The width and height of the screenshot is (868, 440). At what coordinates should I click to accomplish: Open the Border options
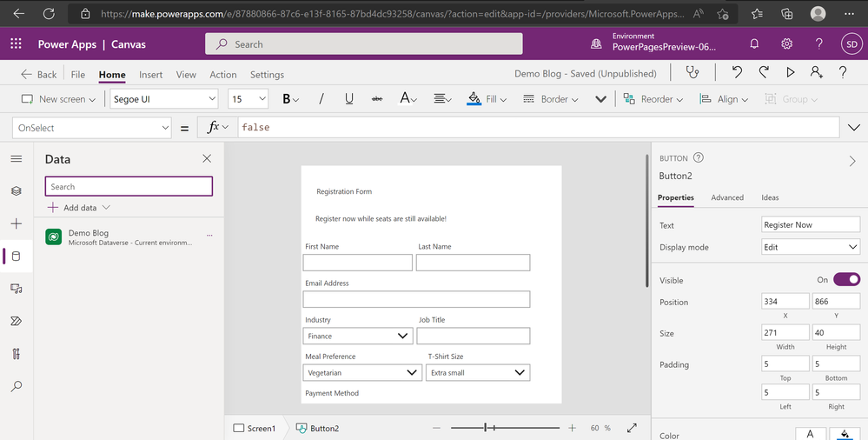pyautogui.click(x=551, y=99)
